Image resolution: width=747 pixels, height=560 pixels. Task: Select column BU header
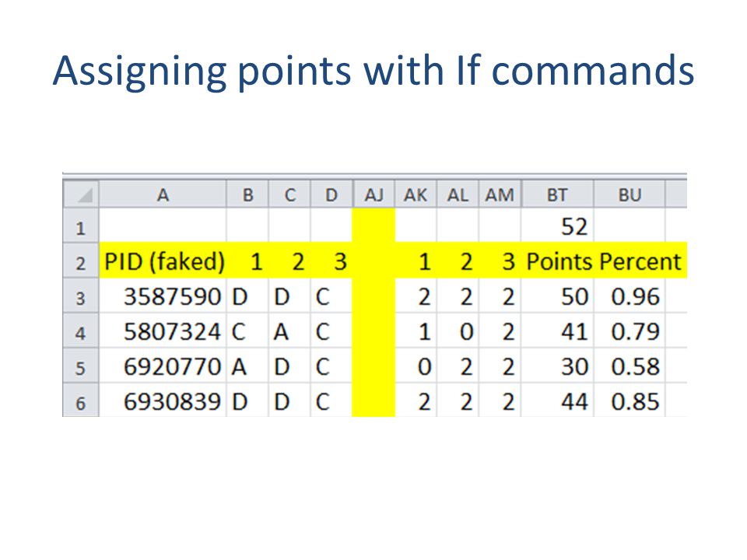coord(630,194)
